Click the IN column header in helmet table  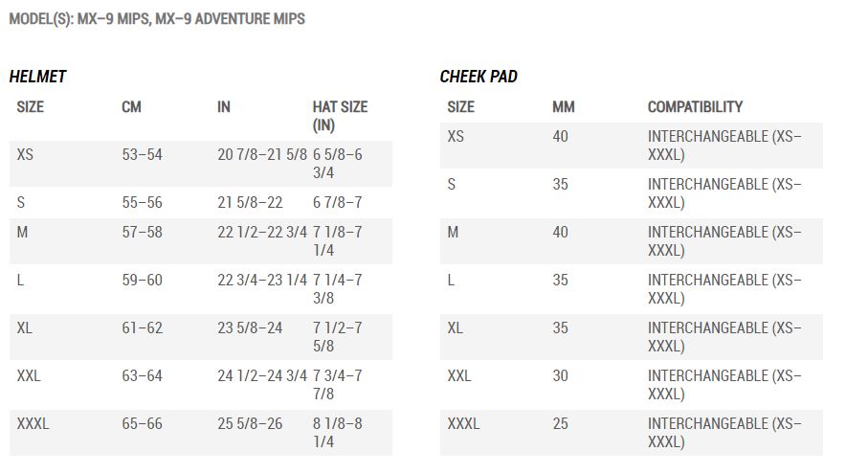[224, 107]
